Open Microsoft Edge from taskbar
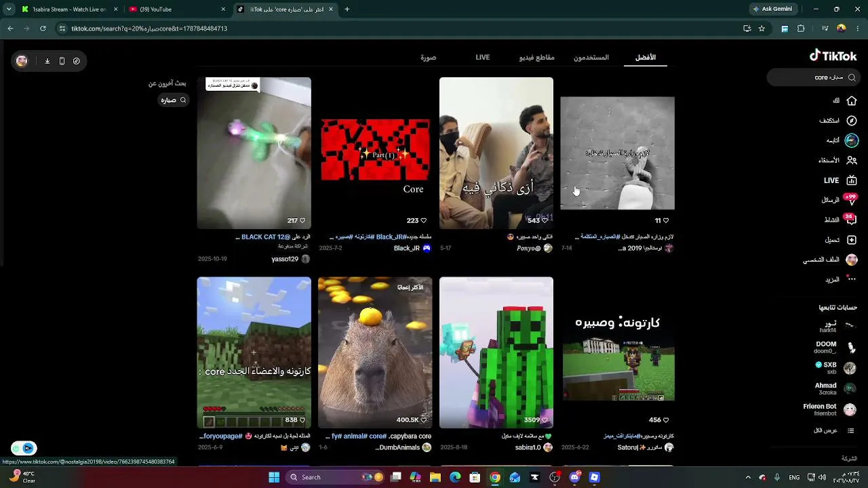 (455, 477)
